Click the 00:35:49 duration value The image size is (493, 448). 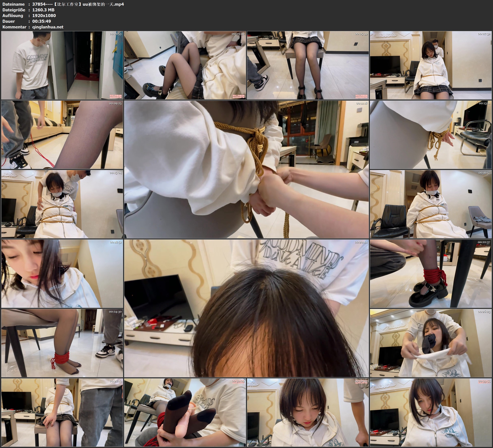pos(42,21)
